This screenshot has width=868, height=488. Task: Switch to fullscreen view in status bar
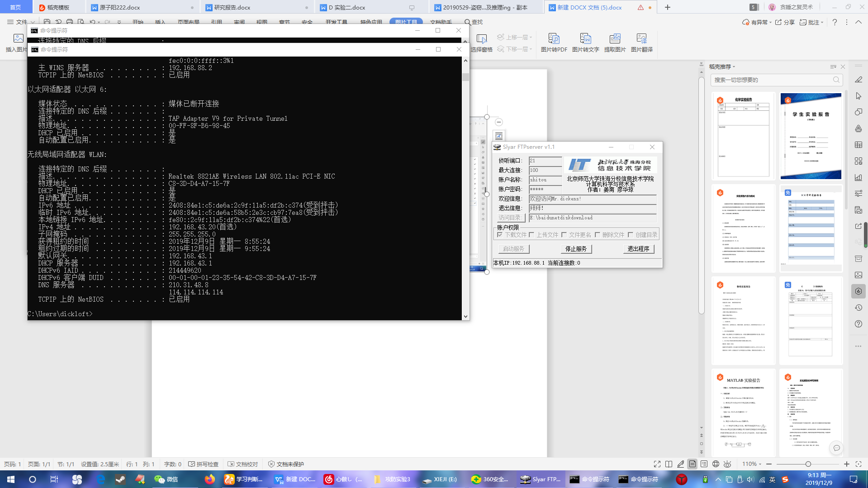click(657, 464)
